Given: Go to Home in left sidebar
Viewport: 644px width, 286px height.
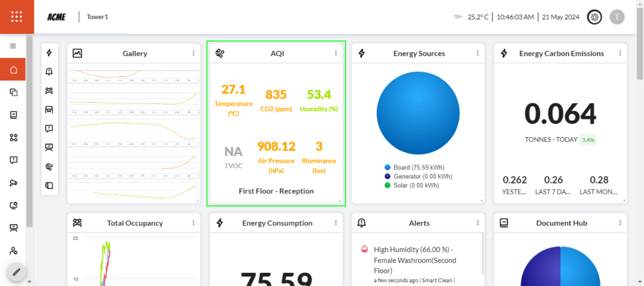Looking at the screenshot, I should [13, 70].
